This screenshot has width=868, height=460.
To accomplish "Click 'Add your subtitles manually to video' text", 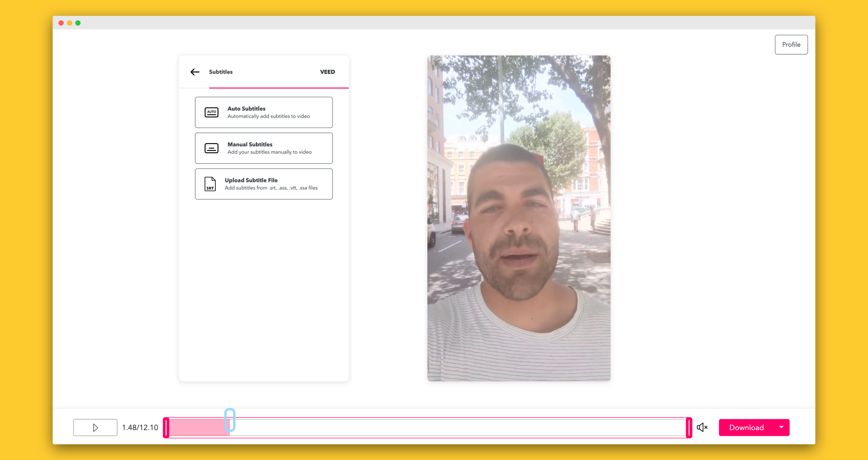I will pos(270,152).
